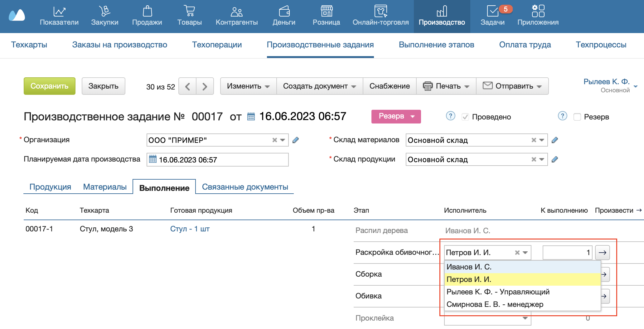
Task: Open the Оплата труда tab
Action: [x=525, y=45]
